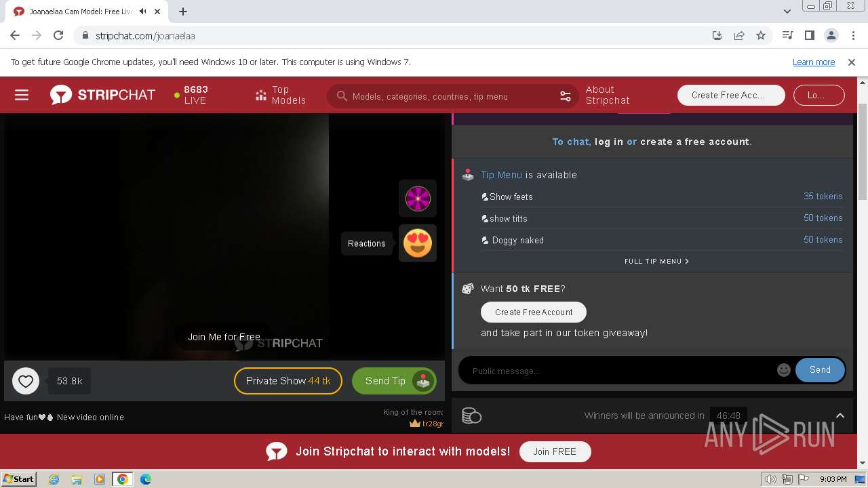Viewport: 868px width, 488px height.
Task: Select show titts tip item
Action: [662, 218]
